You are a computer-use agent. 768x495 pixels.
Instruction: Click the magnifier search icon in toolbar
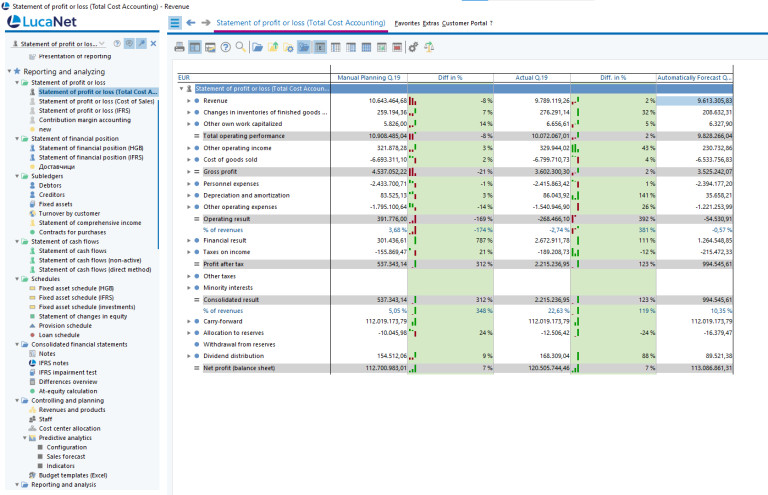pyautogui.click(x=241, y=47)
